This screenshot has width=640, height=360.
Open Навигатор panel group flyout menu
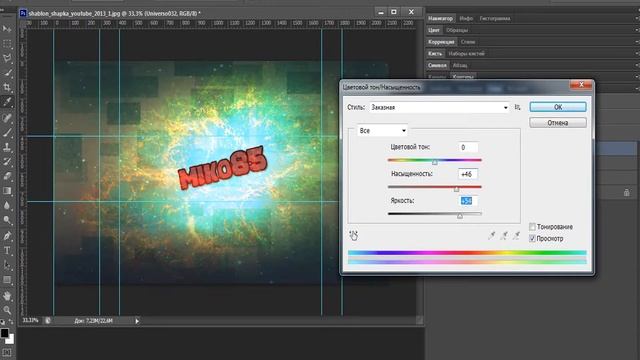pos(637,19)
